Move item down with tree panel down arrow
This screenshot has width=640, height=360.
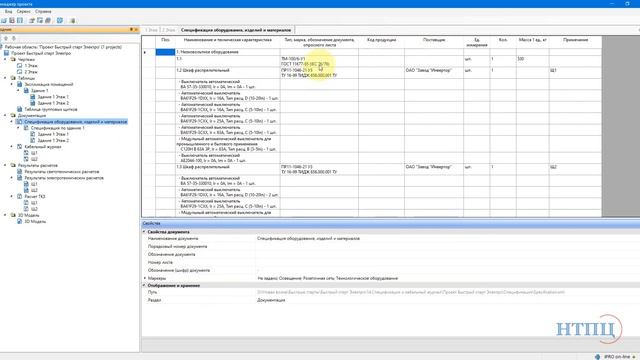tap(13, 38)
